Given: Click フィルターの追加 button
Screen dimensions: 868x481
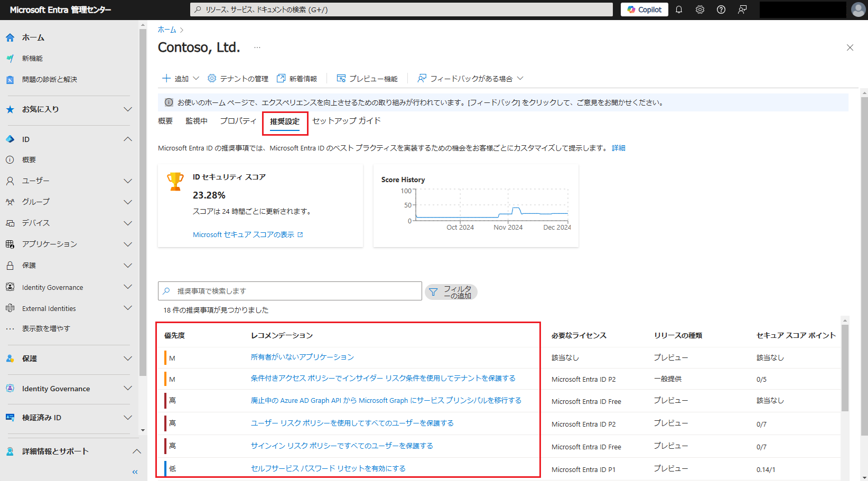Looking at the screenshot, I should click(x=451, y=292).
